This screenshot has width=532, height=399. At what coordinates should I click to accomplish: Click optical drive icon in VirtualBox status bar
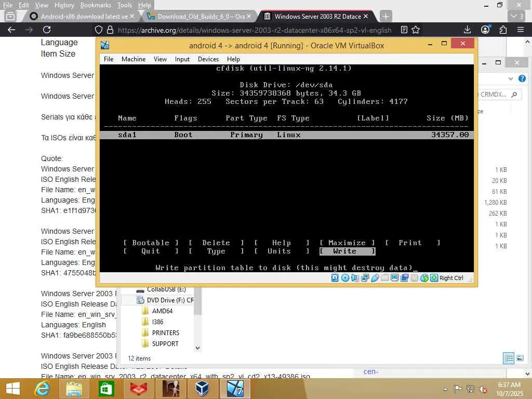click(x=345, y=278)
